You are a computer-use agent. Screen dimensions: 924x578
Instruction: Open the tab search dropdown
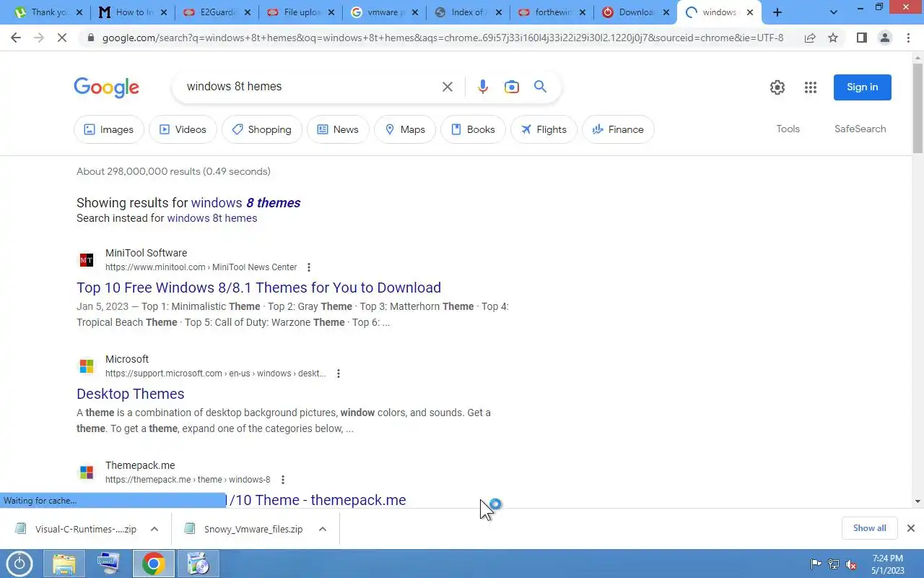(x=834, y=12)
